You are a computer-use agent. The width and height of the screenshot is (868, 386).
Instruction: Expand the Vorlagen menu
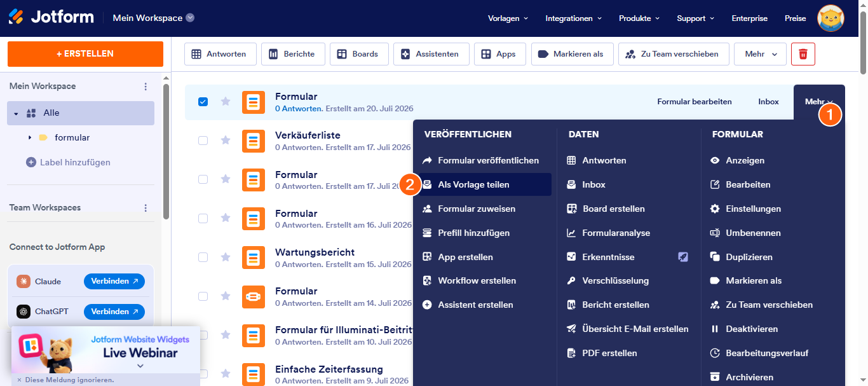point(508,18)
